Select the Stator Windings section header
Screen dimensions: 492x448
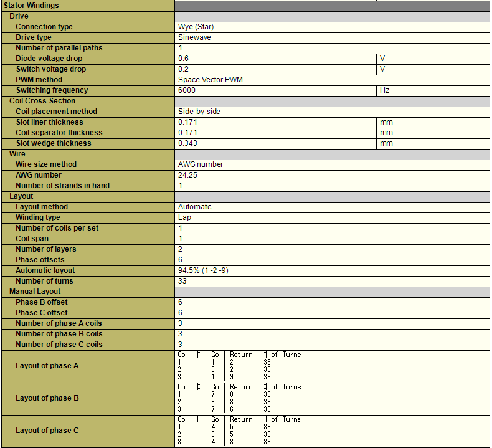(x=31, y=6)
